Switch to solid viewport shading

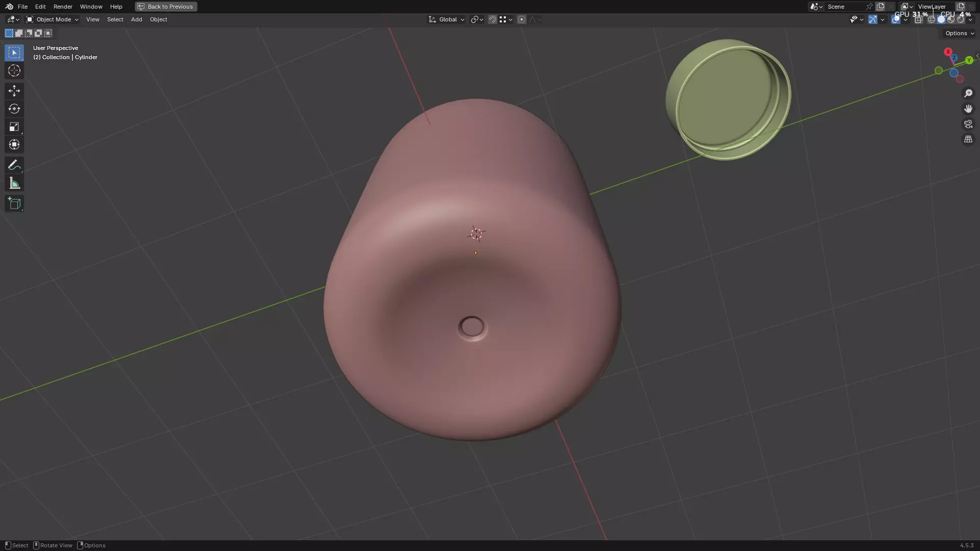941,19
